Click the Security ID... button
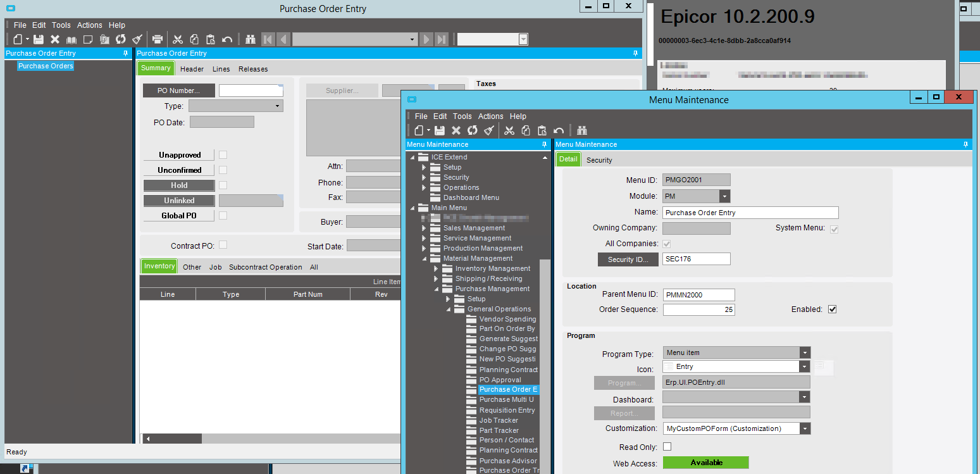The width and height of the screenshot is (980, 474). (x=628, y=259)
